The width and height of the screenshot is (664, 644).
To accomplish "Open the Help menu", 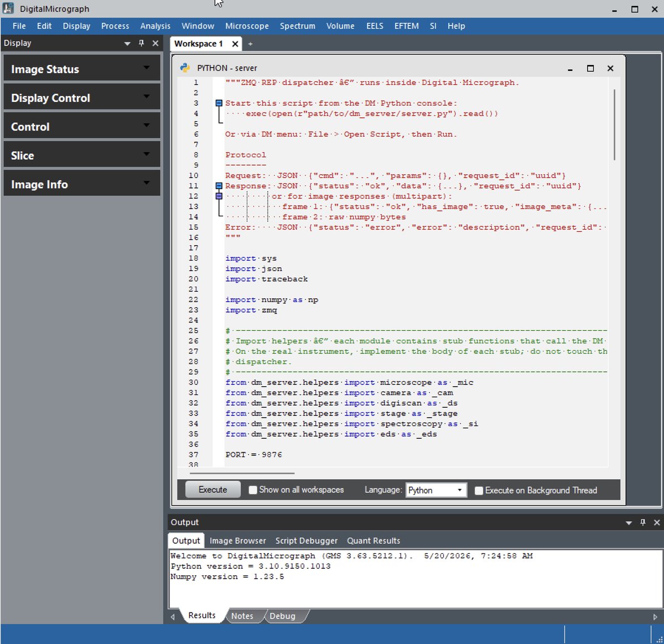I will (x=456, y=26).
